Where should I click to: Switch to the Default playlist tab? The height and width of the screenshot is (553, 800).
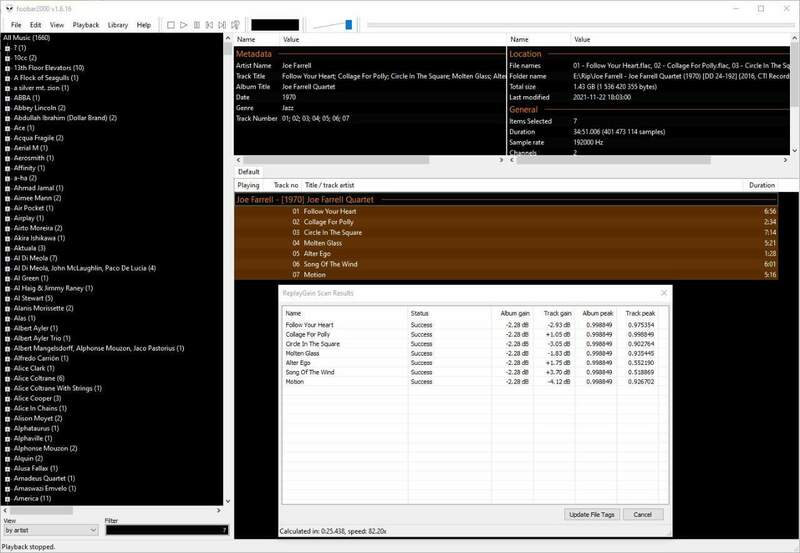click(248, 171)
